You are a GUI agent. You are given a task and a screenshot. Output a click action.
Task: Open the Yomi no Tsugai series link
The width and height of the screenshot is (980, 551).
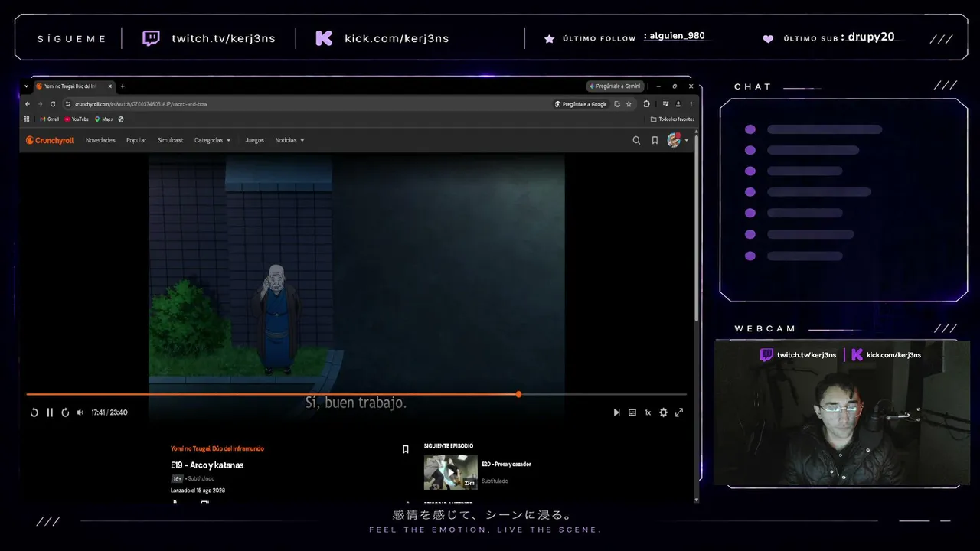pyautogui.click(x=217, y=448)
